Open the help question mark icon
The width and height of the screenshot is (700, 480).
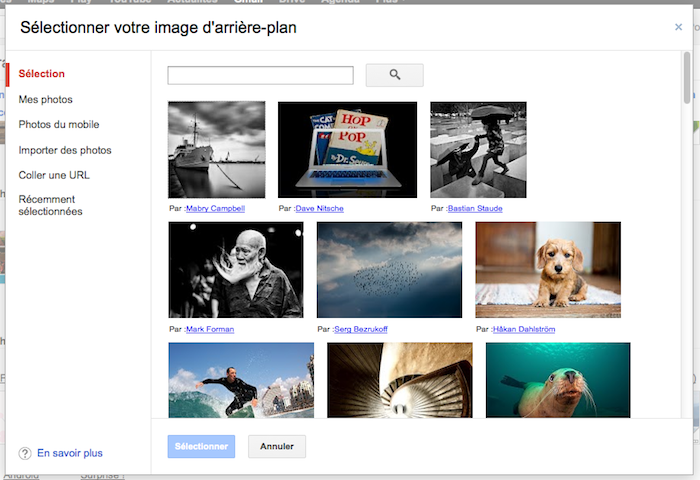(25, 454)
